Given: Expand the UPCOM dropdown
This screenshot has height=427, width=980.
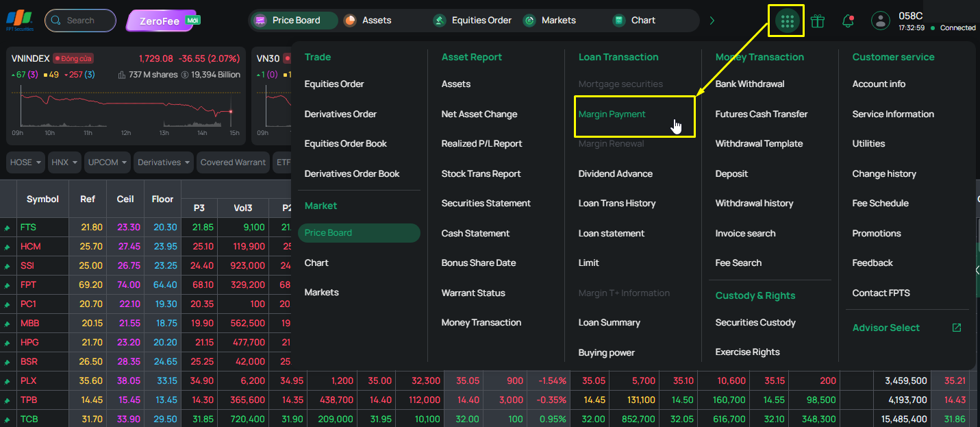Looking at the screenshot, I should 108,162.
